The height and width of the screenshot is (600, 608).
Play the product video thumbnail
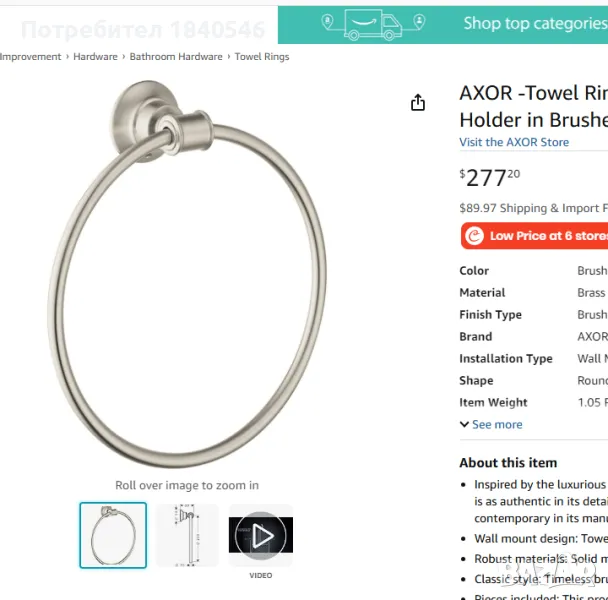261,535
